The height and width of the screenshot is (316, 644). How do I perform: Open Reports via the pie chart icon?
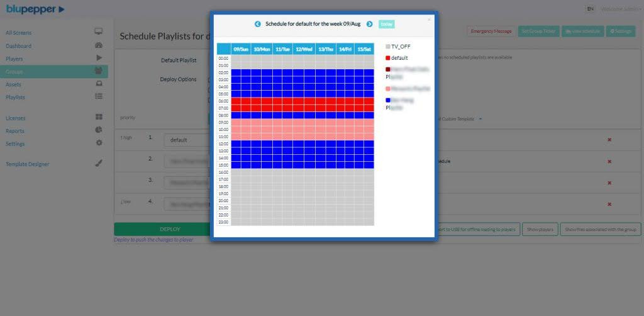tap(99, 130)
